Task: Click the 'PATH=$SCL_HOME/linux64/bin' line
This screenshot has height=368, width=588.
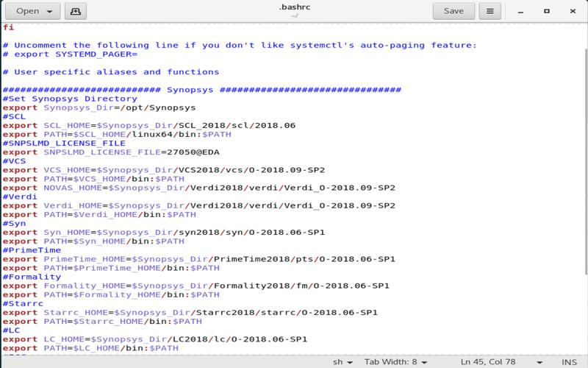Action: (x=117, y=135)
